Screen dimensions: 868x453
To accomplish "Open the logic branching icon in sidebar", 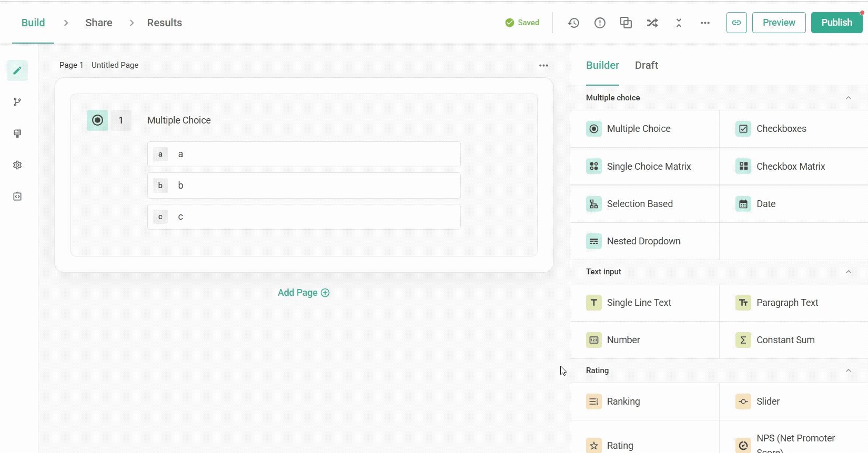I will (x=17, y=102).
